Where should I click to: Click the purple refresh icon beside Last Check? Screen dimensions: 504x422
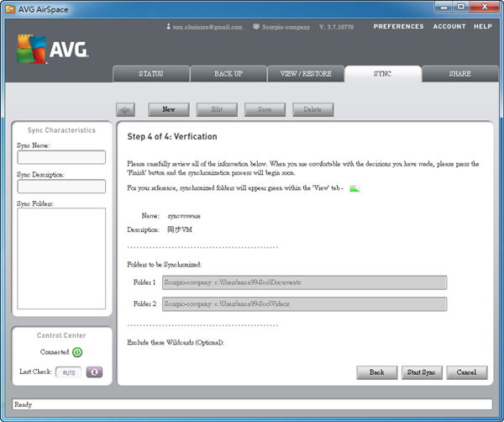[94, 372]
